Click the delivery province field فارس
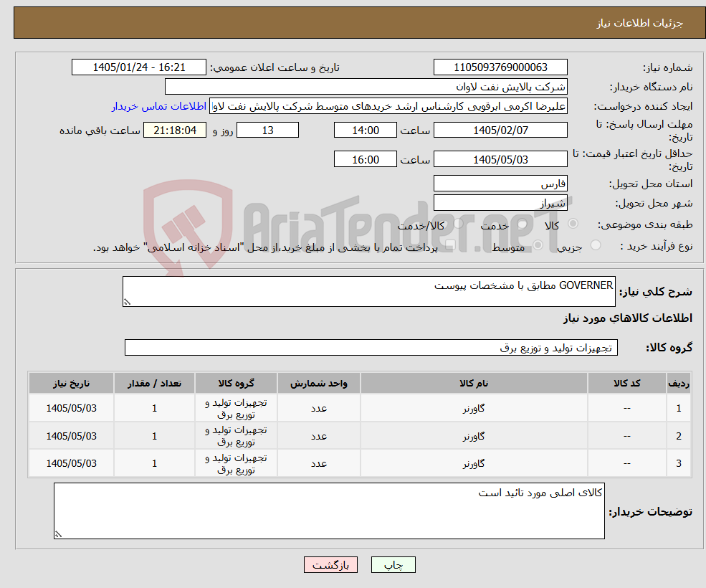706x588 pixels. [x=500, y=184]
